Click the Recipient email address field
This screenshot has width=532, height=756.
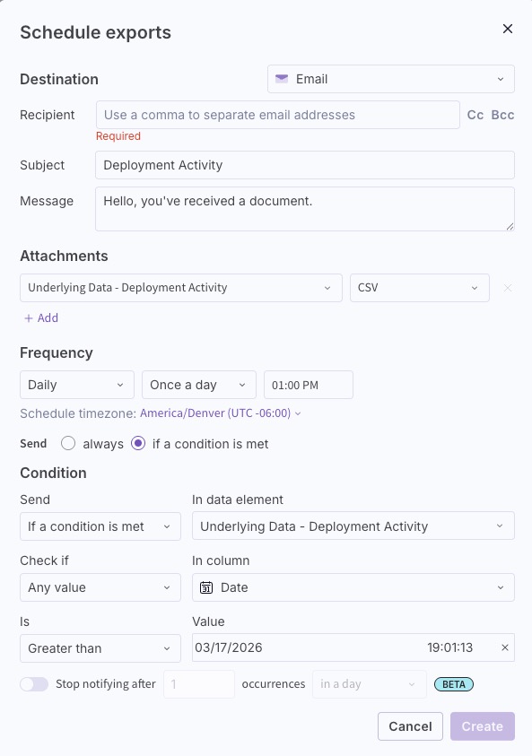pos(277,115)
